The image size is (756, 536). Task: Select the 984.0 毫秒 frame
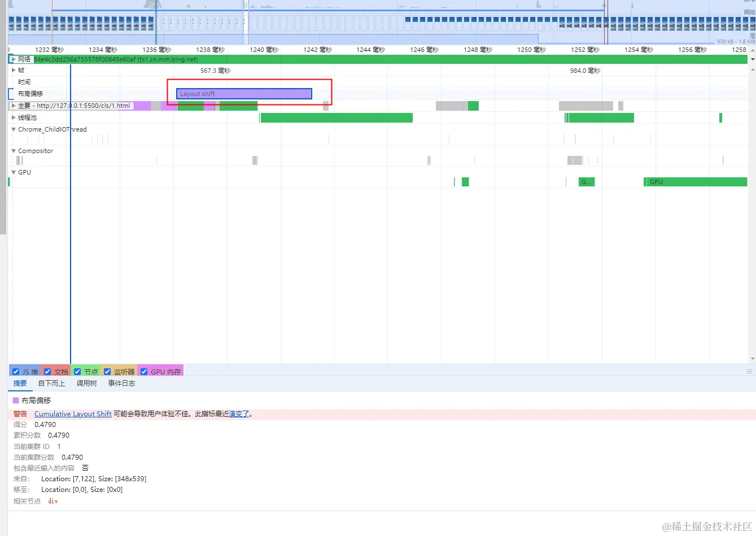coord(585,71)
